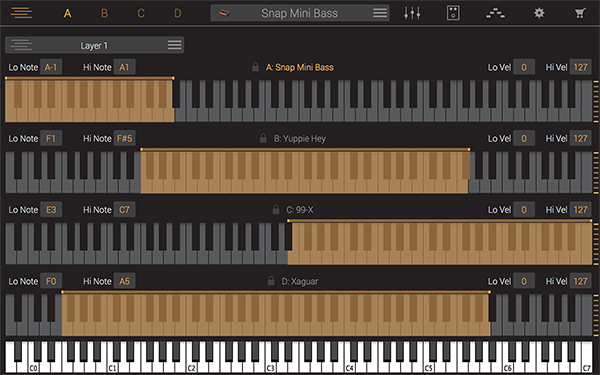Edit Lo Note value F0

tap(51, 281)
